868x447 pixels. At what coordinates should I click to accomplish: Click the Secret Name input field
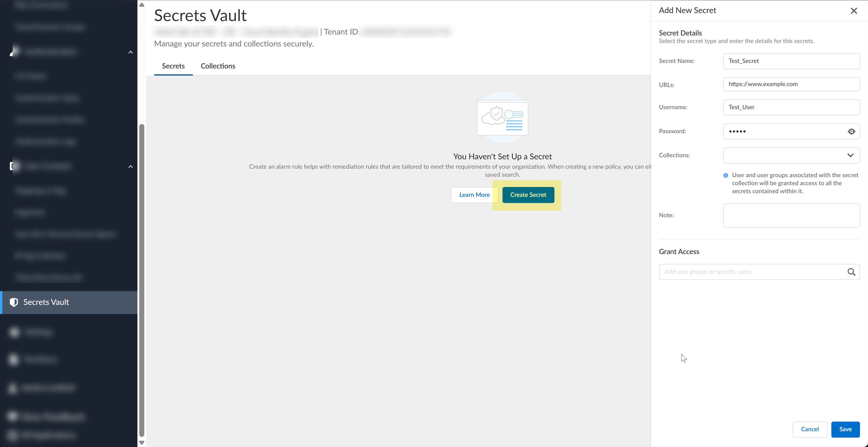coord(791,61)
